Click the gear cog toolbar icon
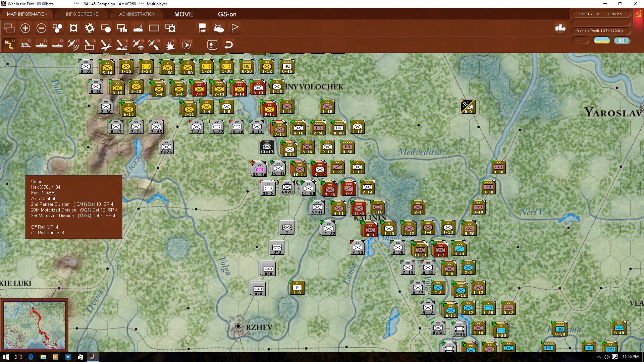Image resolution: width=644 pixels, height=362 pixels. click(90, 28)
